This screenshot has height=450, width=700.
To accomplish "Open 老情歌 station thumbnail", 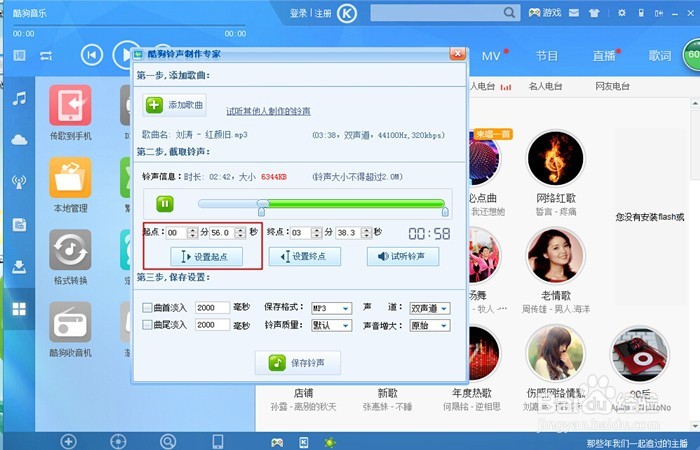I will point(555,255).
